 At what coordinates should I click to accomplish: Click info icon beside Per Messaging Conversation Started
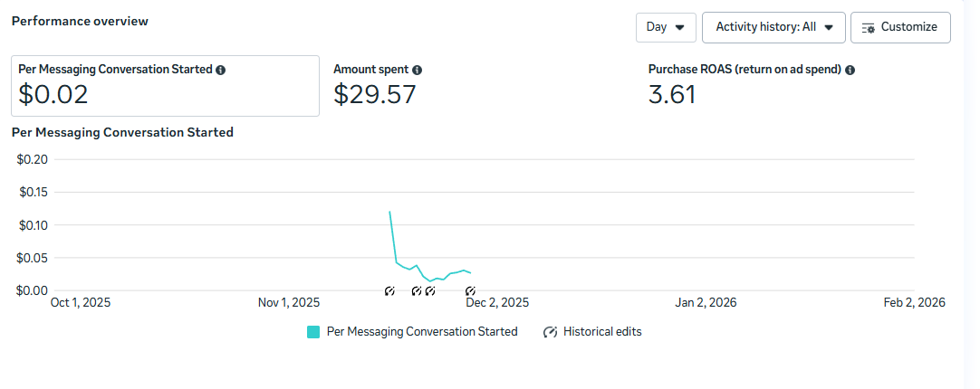221,70
